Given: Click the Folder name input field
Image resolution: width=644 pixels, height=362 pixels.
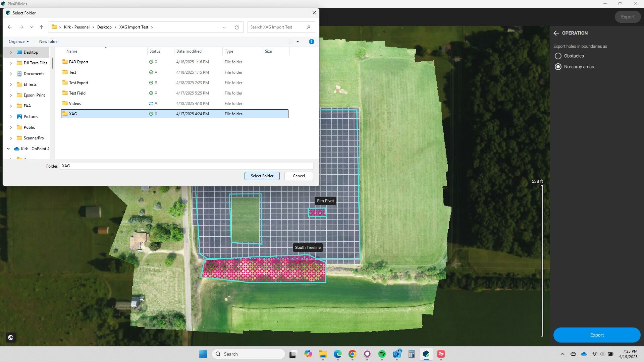Looking at the screenshot, I should (x=186, y=166).
